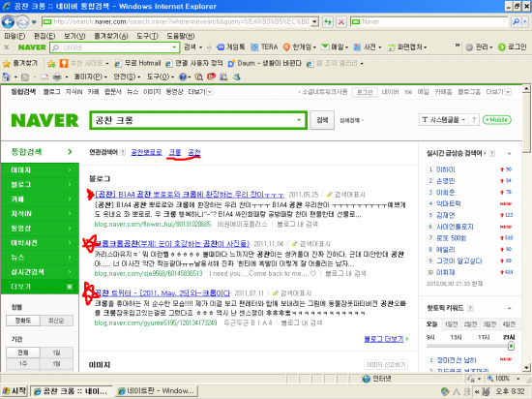532x399 pixels.
Task: Open the 도구(O) command bar dropdown
Action: (161, 77)
